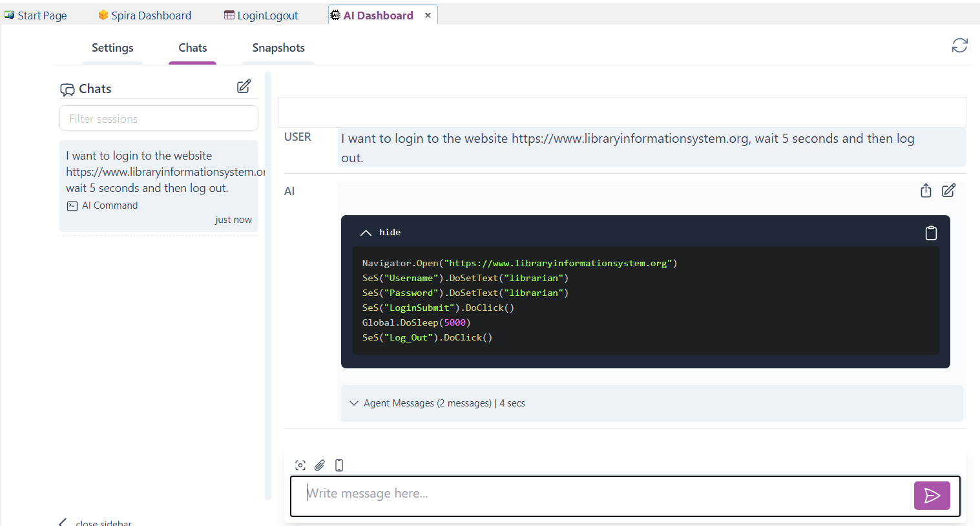The image size is (980, 526).
Task: Collapse the sidebar using close sidebar
Action: tap(94, 521)
